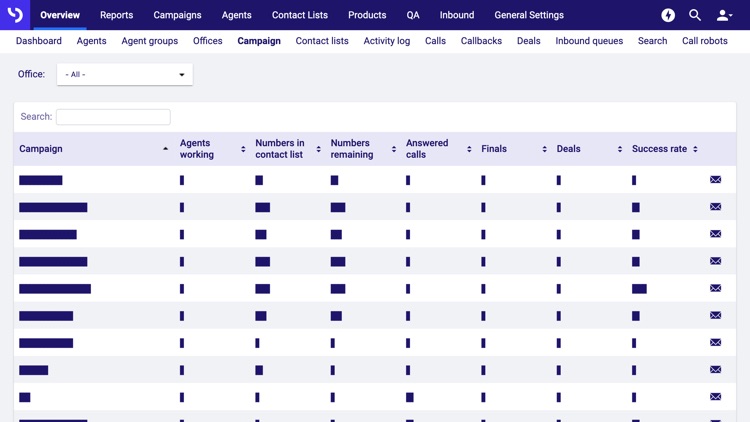Screen dimensions: 750x422
Task: Open the user account menu icon
Action: [x=724, y=15]
